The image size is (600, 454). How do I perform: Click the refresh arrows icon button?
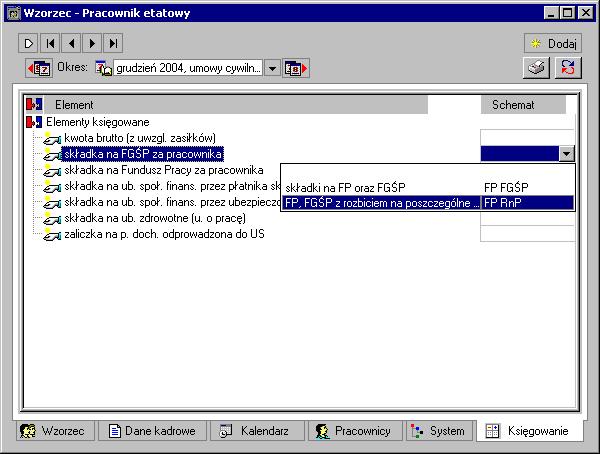568,68
